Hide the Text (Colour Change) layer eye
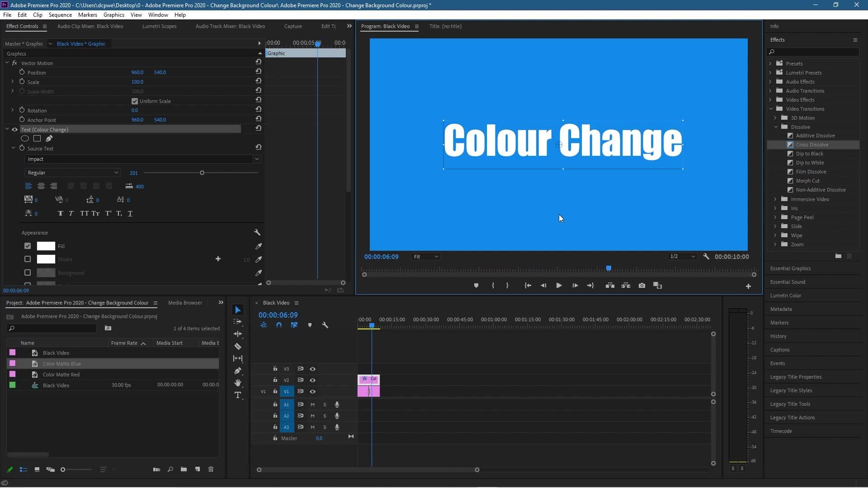The image size is (868, 488). pyautogui.click(x=15, y=130)
